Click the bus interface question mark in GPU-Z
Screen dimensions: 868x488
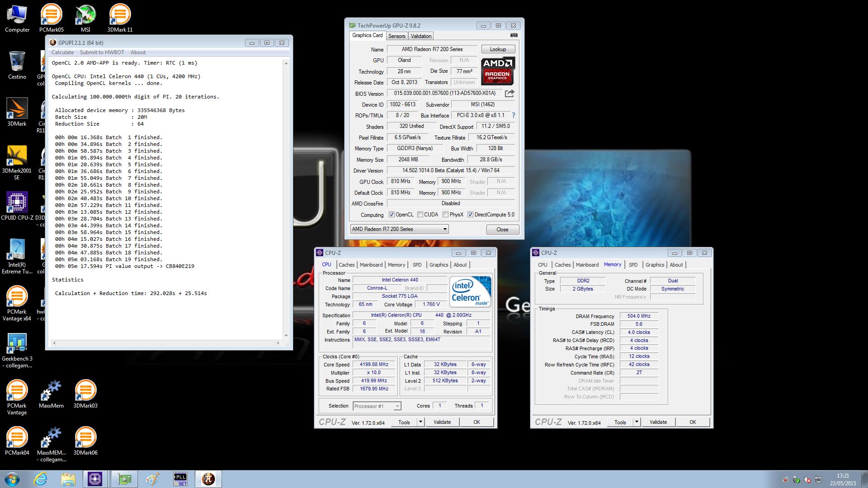point(513,115)
